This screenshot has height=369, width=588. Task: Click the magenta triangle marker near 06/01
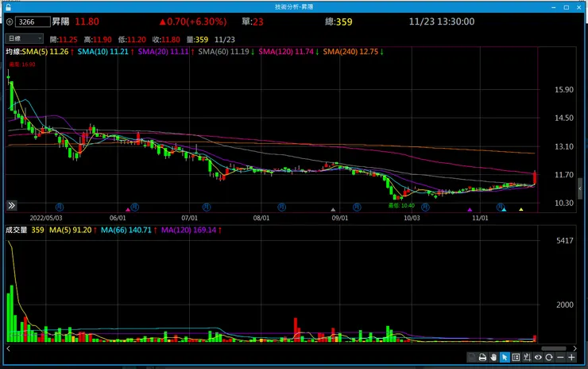[128, 209]
